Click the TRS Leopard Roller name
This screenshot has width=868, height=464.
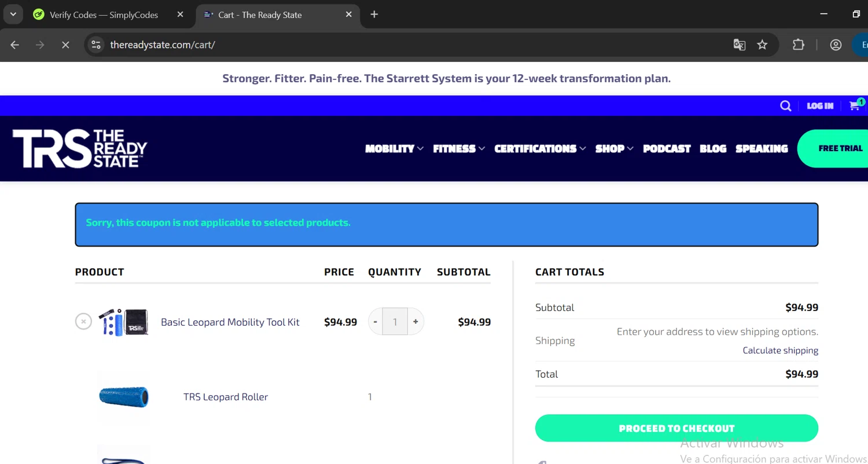(226, 397)
